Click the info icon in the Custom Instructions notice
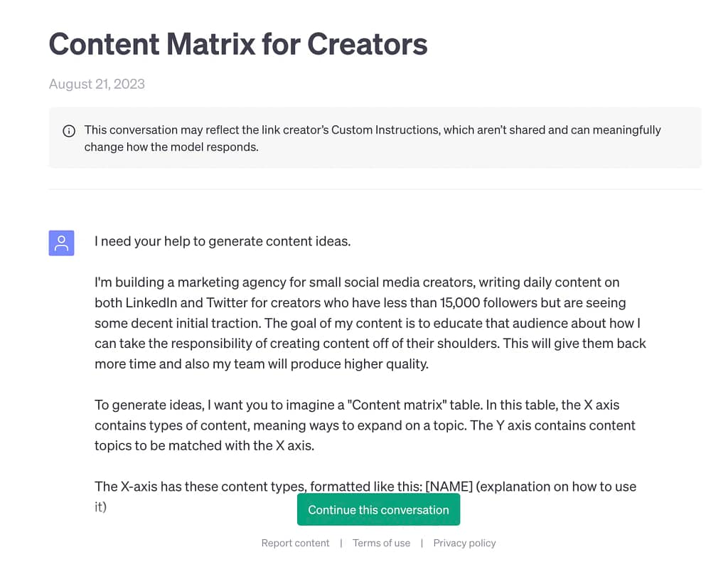The width and height of the screenshot is (728, 562). pos(69,130)
